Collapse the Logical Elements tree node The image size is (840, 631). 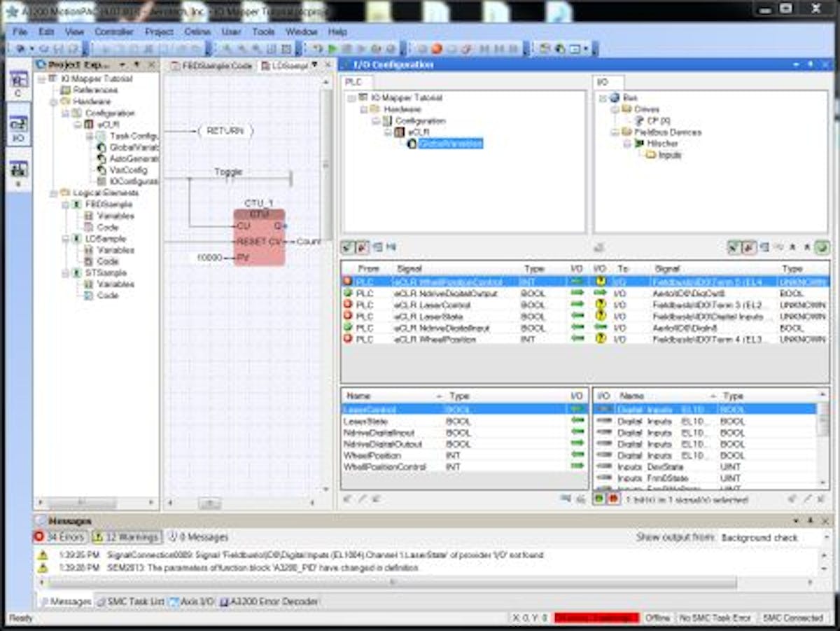[x=54, y=193]
